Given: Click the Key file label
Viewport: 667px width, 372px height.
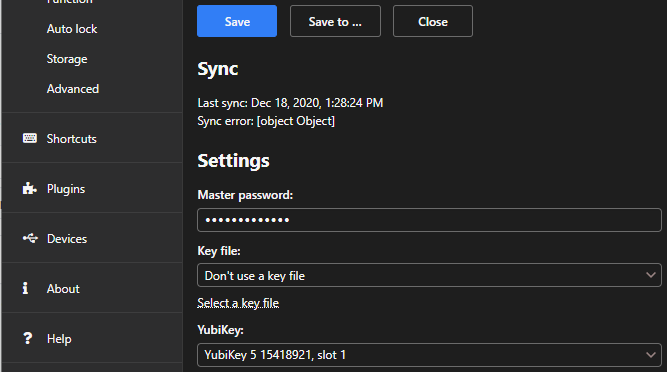Looking at the screenshot, I should pyautogui.click(x=219, y=251).
